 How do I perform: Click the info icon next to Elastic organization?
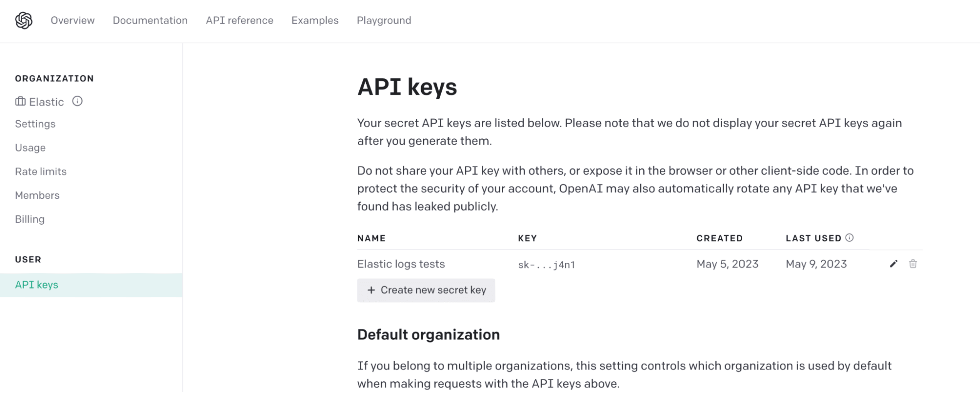coord(77,101)
